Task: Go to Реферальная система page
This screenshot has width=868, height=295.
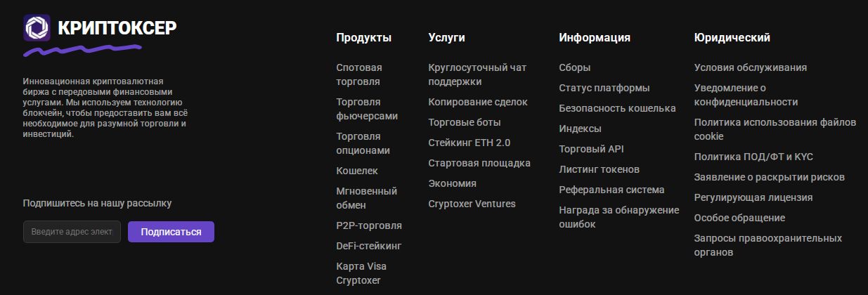Action: 612,190
